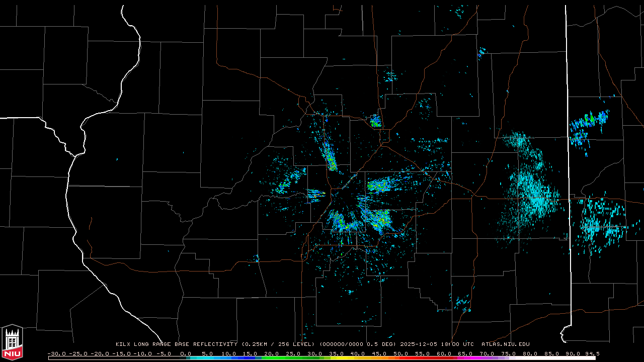Click the 2025-12-05 18:00 UTC timestamp
644x362 pixels.
pos(437,344)
